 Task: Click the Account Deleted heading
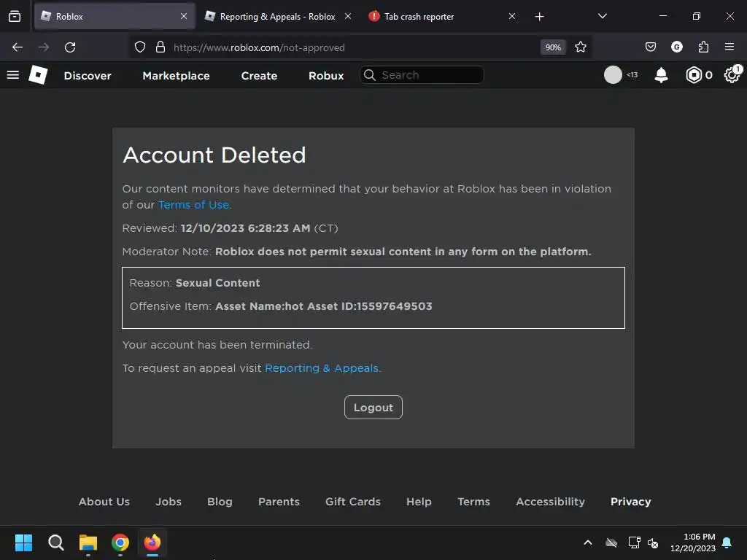click(214, 155)
